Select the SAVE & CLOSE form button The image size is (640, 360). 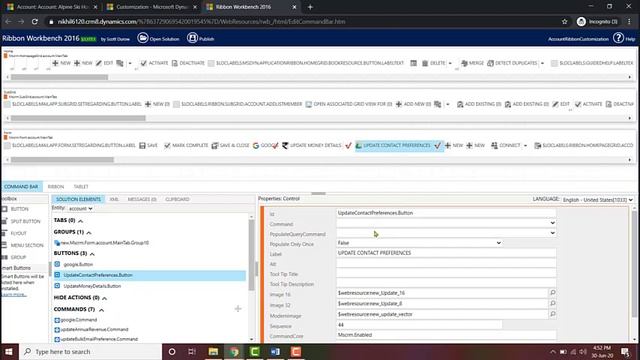point(231,146)
